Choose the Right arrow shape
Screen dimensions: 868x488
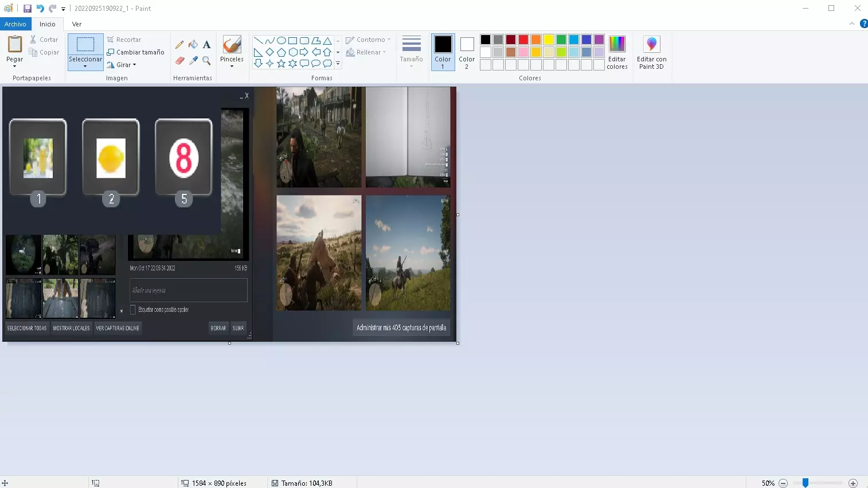click(304, 52)
